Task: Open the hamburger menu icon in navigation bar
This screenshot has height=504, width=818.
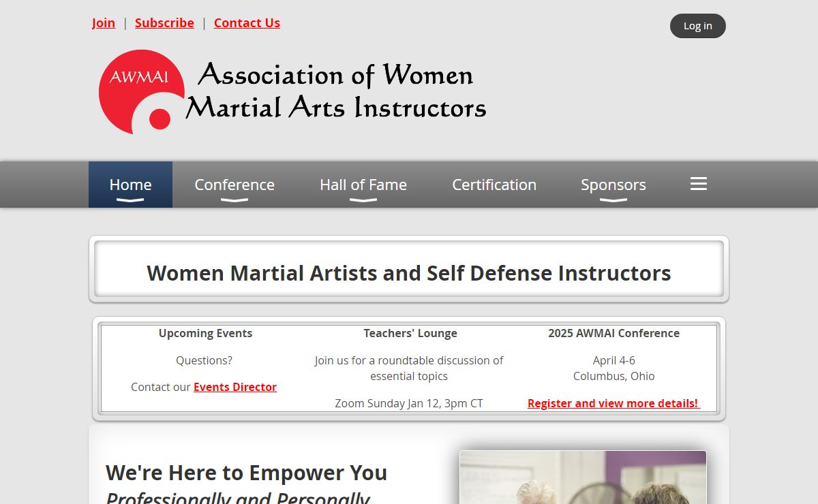Action: coord(699,184)
